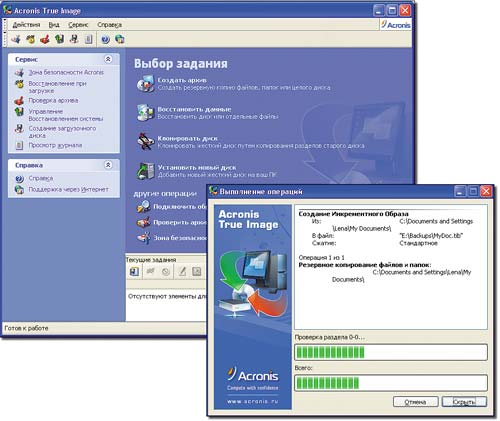Viewport: 500px width, 421px height.
Task: Click the System Restore management icon in the top toolbar
Action: (x=60, y=39)
